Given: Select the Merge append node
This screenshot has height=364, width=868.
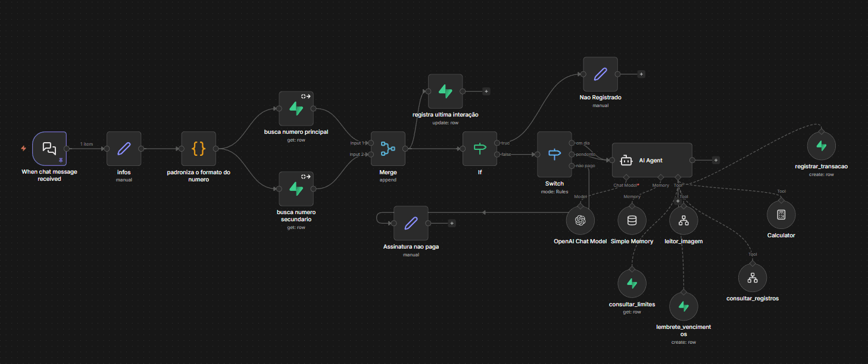Looking at the screenshot, I should (x=388, y=149).
